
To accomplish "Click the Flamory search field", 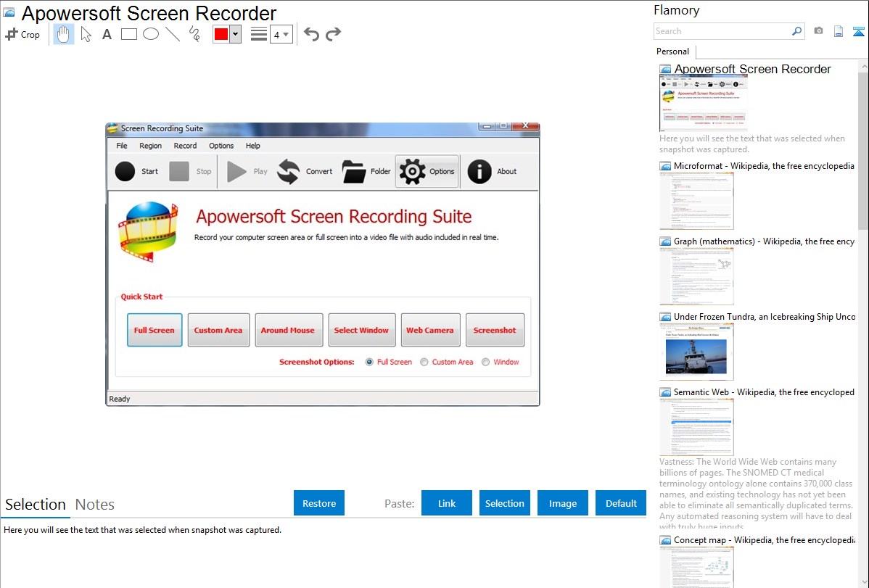I will pos(722,31).
